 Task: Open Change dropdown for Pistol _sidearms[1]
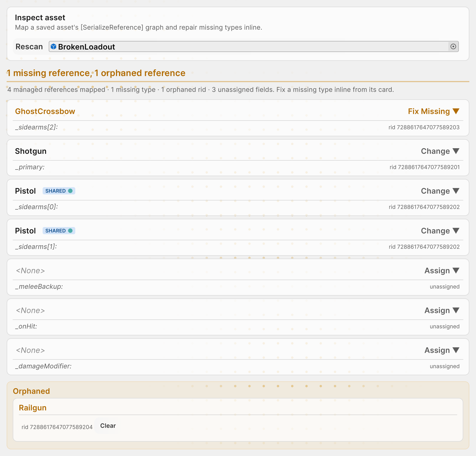[440, 231]
